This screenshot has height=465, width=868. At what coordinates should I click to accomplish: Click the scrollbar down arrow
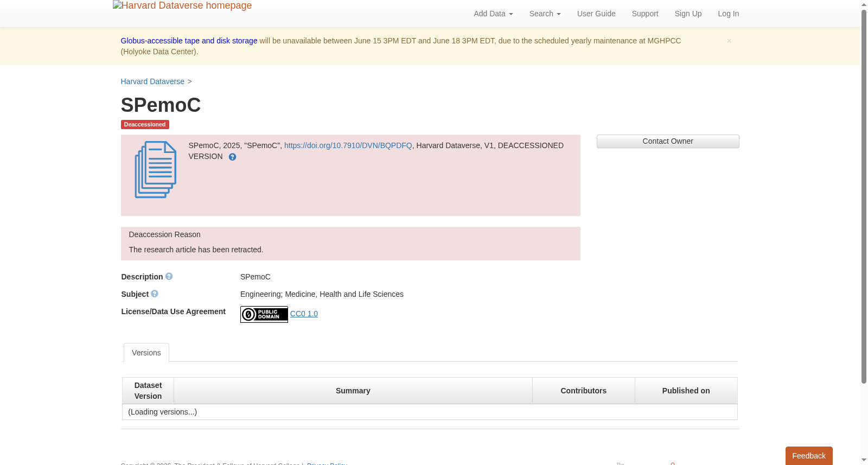864,460
